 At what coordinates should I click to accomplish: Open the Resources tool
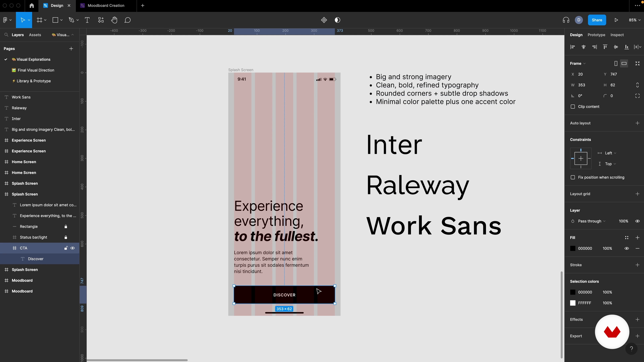pyautogui.click(x=101, y=20)
